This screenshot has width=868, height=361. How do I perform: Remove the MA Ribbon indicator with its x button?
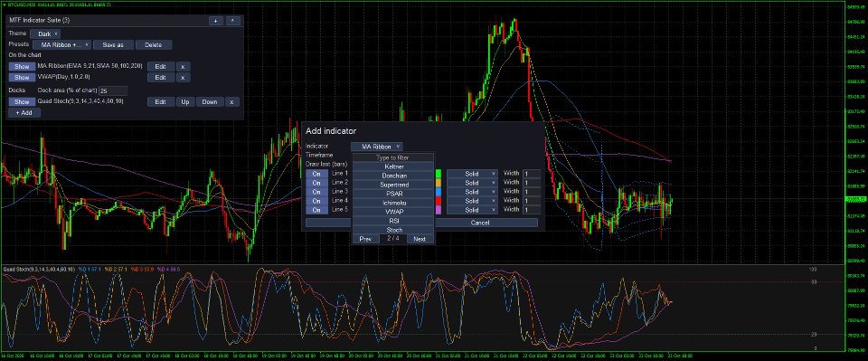(x=184, y=66)
